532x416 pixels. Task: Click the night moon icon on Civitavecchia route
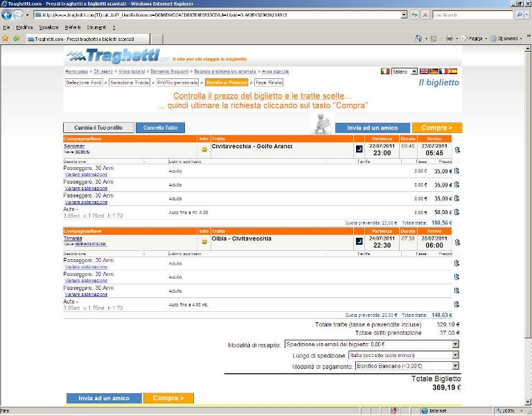[360, 148]
